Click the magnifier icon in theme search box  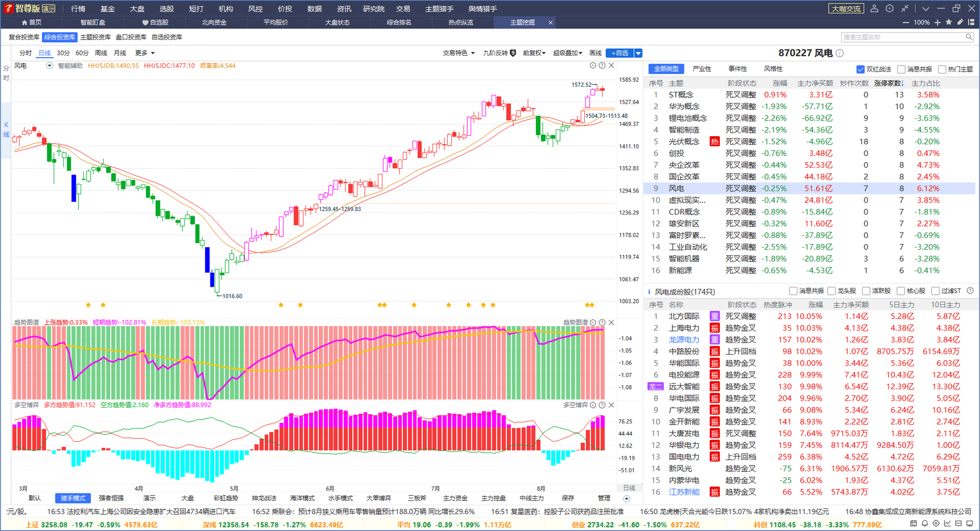tap(969, 37)
